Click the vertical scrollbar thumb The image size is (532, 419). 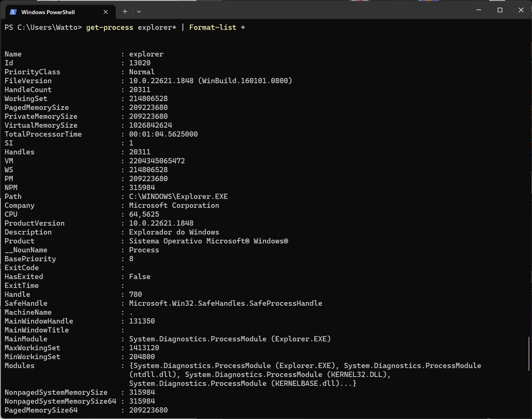[529, 354]
